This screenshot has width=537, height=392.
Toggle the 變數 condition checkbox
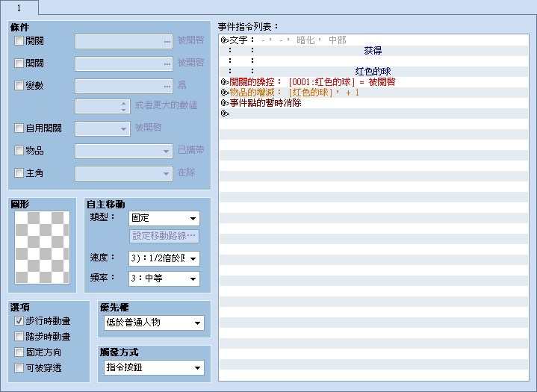coord(19,86)
